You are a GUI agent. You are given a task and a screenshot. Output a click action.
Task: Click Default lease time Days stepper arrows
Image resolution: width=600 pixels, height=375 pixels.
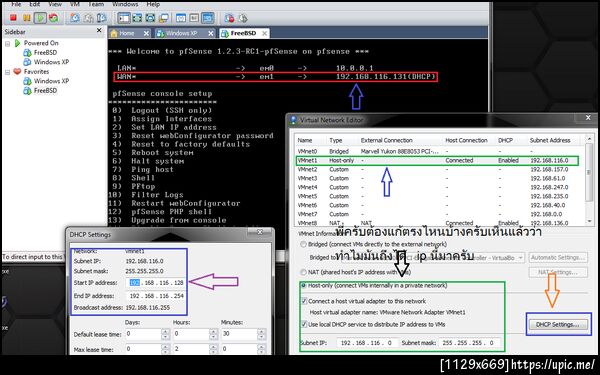(165, 334)
